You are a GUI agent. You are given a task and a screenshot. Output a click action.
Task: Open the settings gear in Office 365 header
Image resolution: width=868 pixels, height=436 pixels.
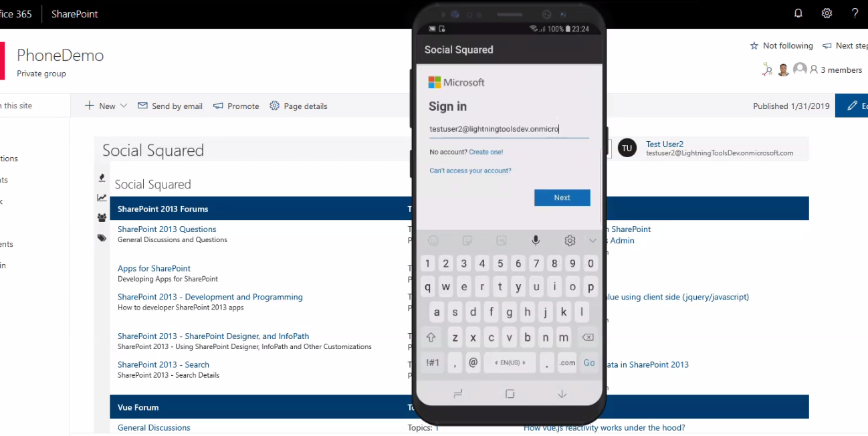click(x=827, y=13)
